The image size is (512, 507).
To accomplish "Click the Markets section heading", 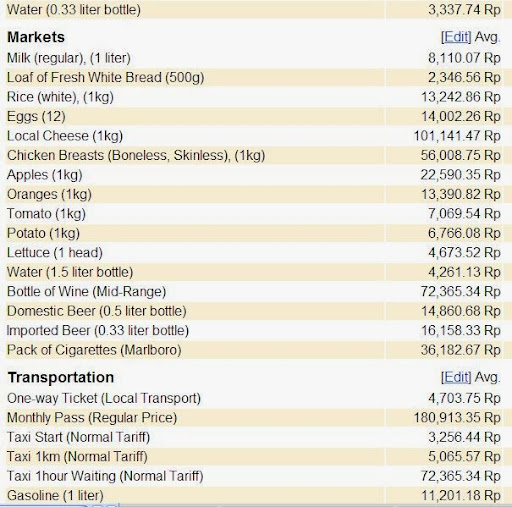I will (x=36, y=37).
